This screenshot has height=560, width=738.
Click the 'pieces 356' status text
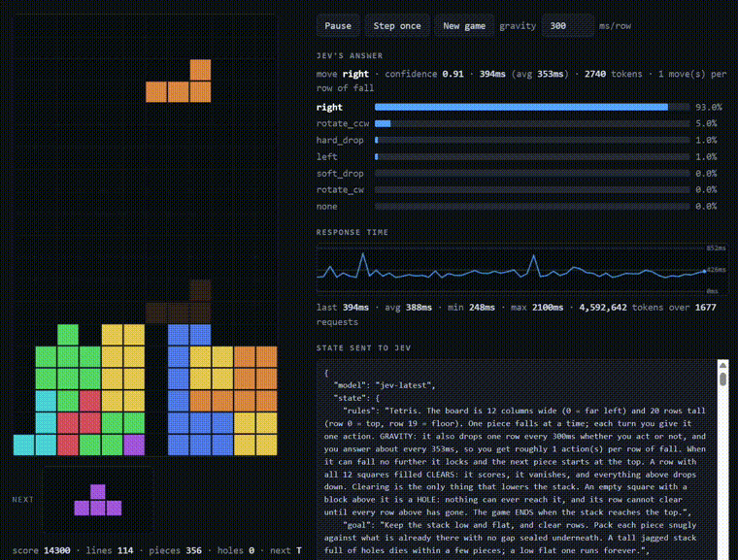(x=175, y=550)
